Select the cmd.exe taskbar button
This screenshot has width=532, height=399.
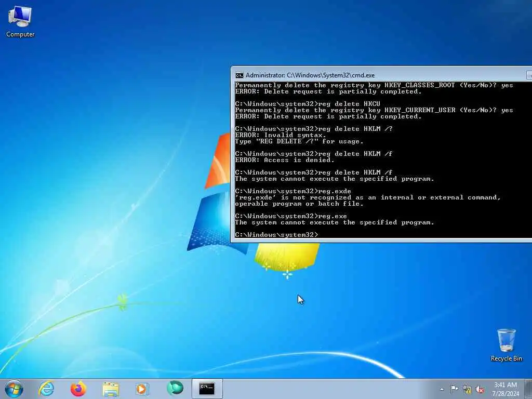click(207, 389)
